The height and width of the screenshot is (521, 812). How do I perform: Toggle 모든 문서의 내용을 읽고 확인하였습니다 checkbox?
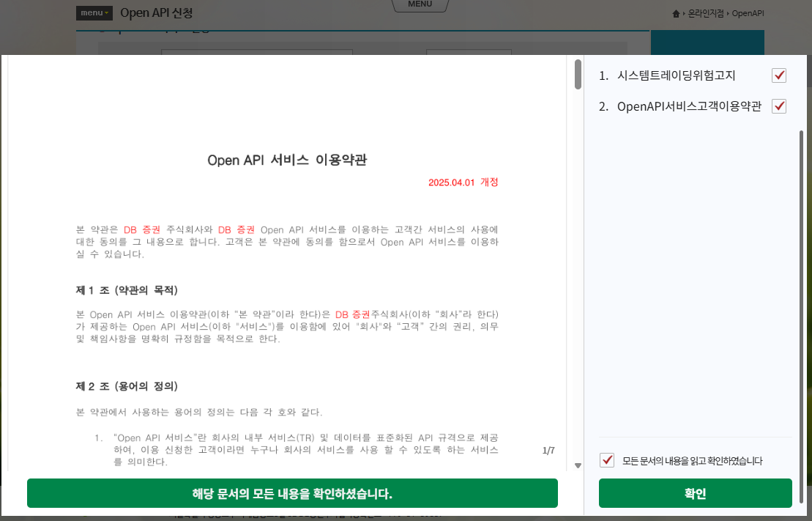click(607, 460)
